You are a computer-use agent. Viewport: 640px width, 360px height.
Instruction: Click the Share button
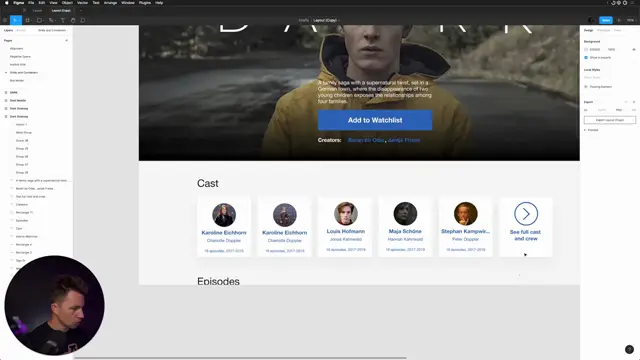606,20
